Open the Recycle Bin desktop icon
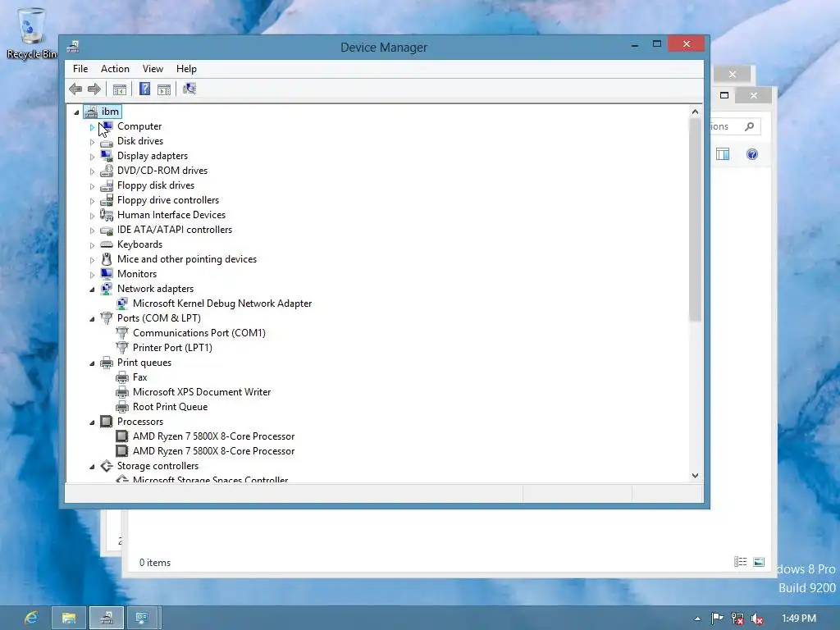The image size is (840, 630). point(32,33)
